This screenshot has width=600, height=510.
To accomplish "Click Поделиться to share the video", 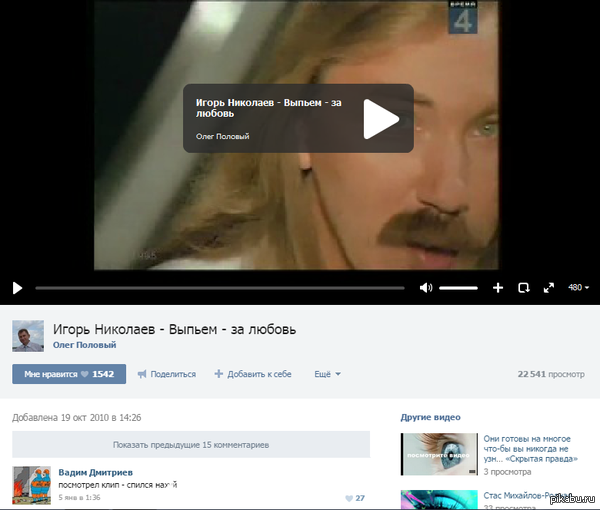I will (166, 374).
